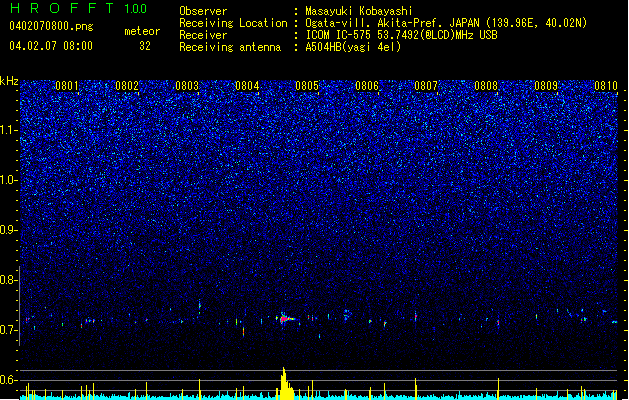629x400 pixels.
Task: Click the 0809 time marker
Action: click(546, 86)
